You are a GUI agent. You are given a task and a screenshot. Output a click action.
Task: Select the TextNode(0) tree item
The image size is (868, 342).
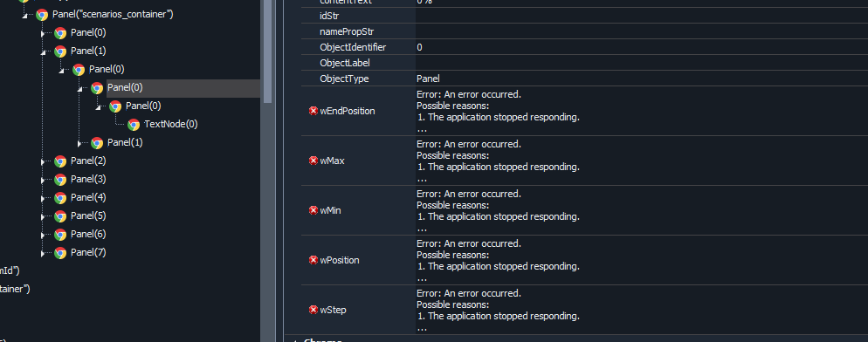[x=170, y=124]
